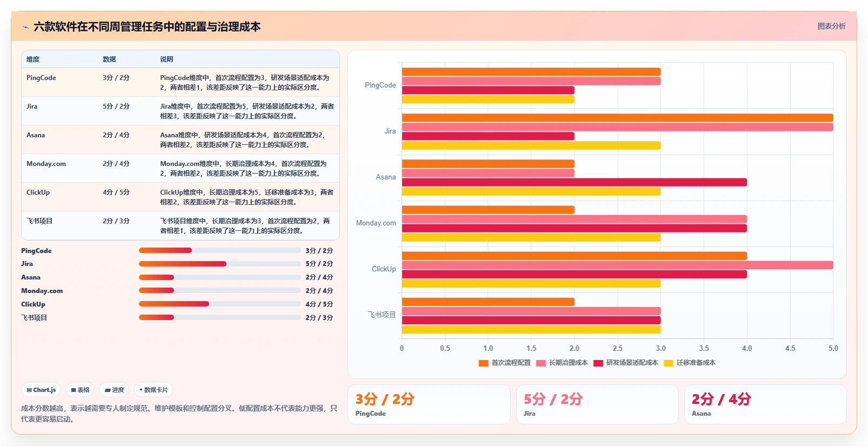The width and height of the screenshot is (868, 446).
Task: Select the 表格 chip
Action: (x=80, y=390)
